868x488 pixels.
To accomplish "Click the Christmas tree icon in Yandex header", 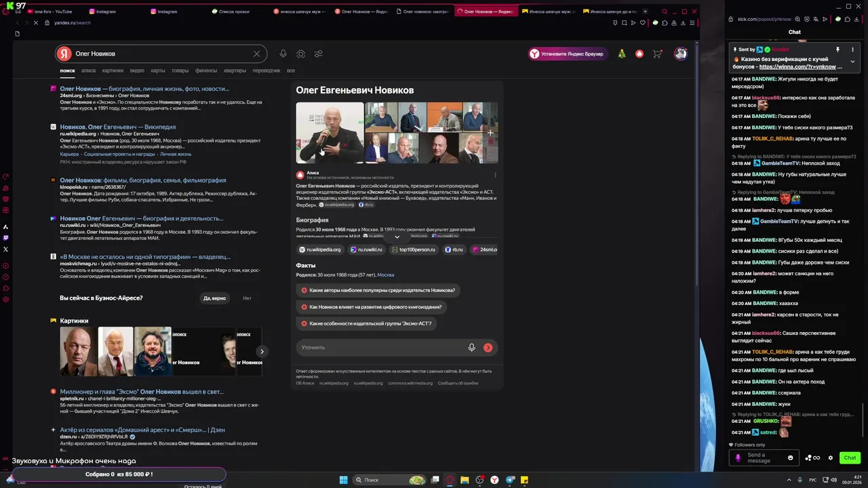I will (x=621, y=54).
